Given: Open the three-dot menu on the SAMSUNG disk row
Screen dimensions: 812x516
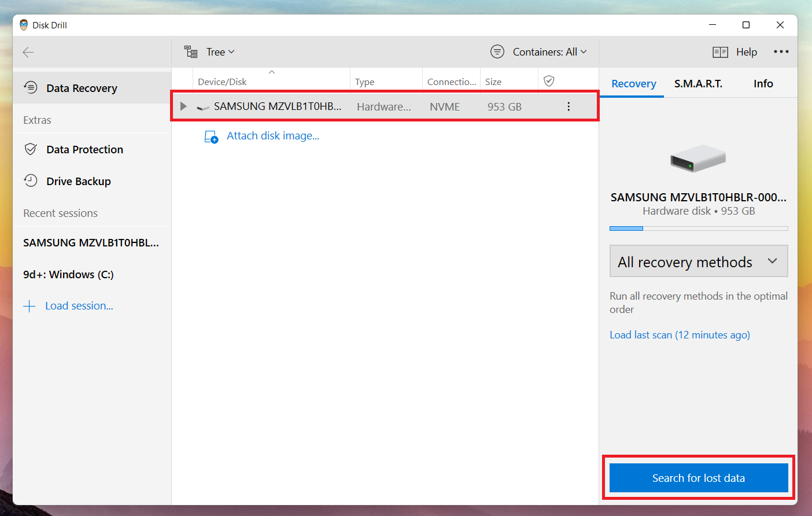Looking at the screenshot, I should tap(569, 106).
